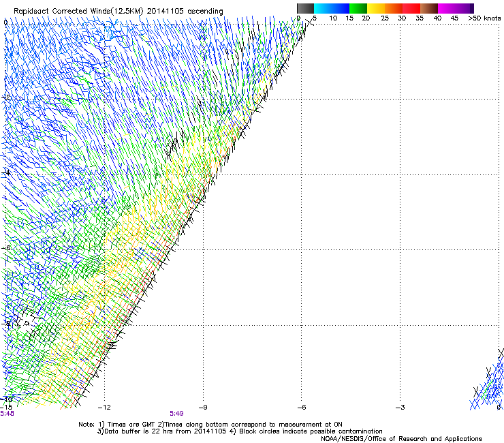The image size is (504, 443).
Task: Click the '-12' longitude axis label
Action: 104,408
